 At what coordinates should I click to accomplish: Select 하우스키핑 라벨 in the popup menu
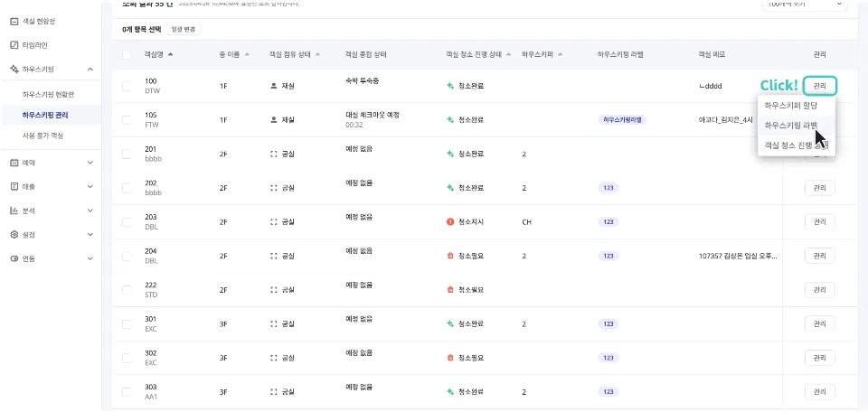[x=790, y=126]
